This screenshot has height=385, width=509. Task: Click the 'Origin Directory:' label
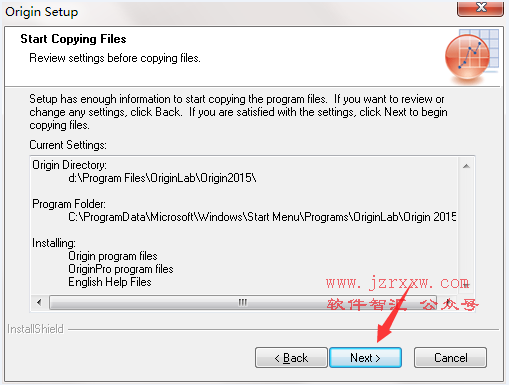click(x=69, y=165)
